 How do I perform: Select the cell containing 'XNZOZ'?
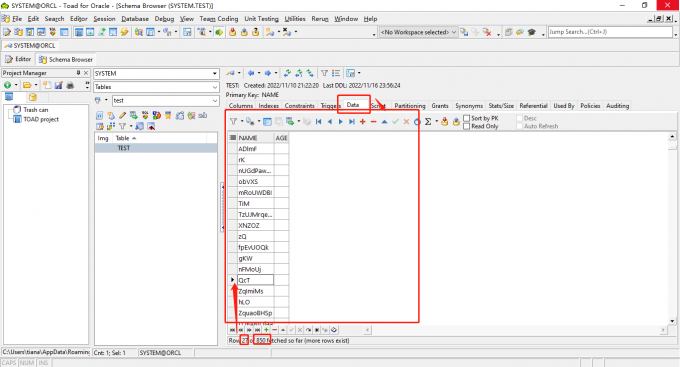tap(255, 226)
